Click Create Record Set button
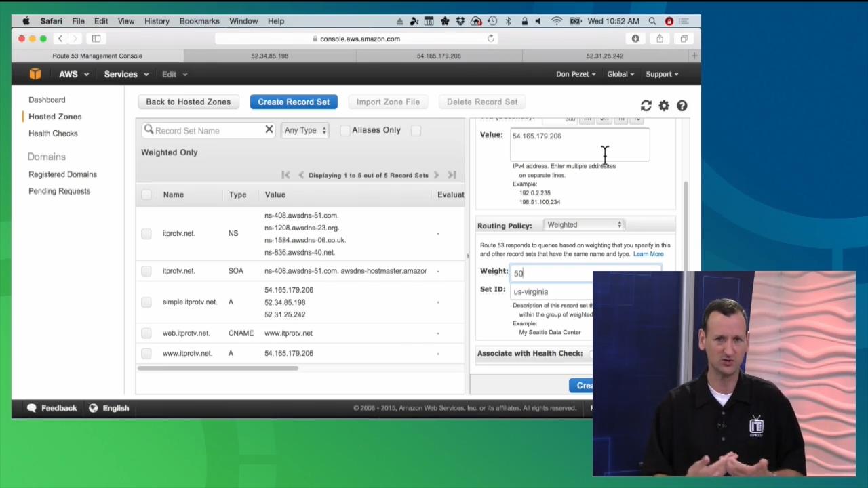Image resolution: width=868 pixels, height=488 pixels. [x=294, y=102]
